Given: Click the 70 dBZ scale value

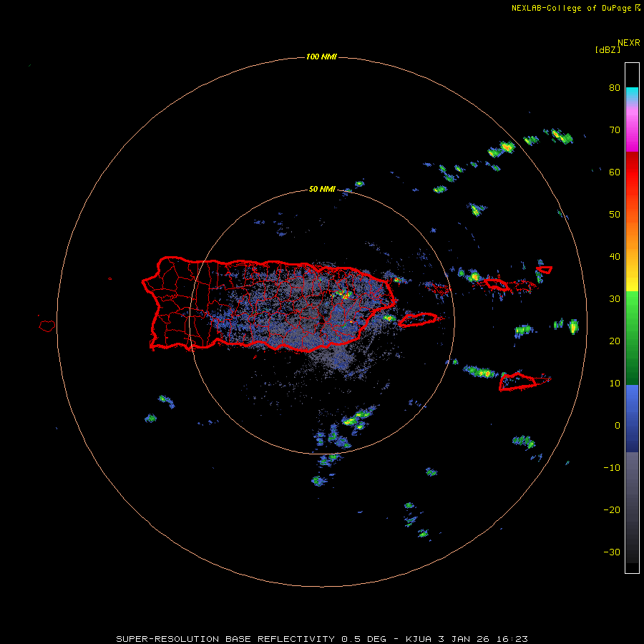Looking at the screenshot, I should pos(615,130).
